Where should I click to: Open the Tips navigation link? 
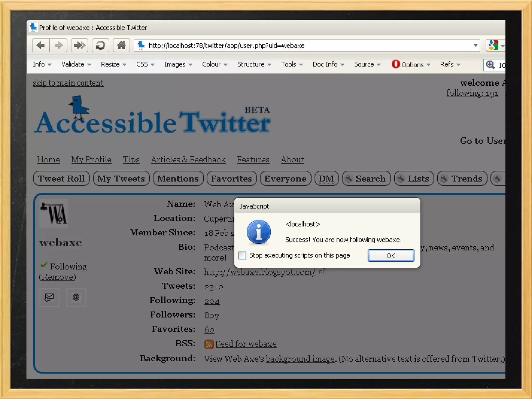pyautogui.click(x=131, y=159)
